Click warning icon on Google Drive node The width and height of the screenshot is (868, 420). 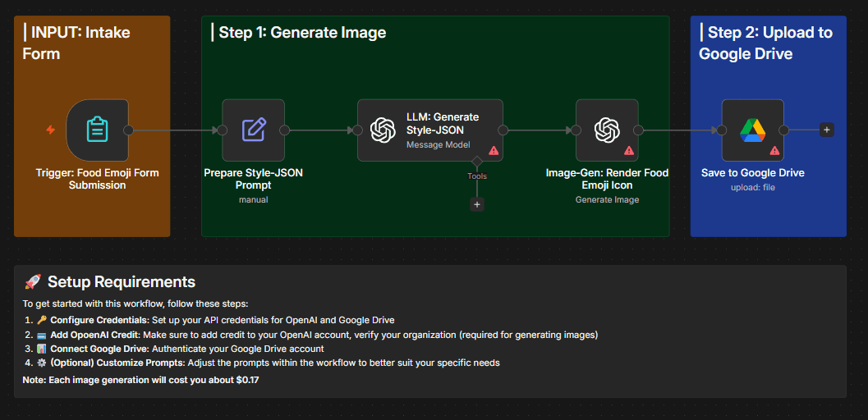(x=774, y=150)
